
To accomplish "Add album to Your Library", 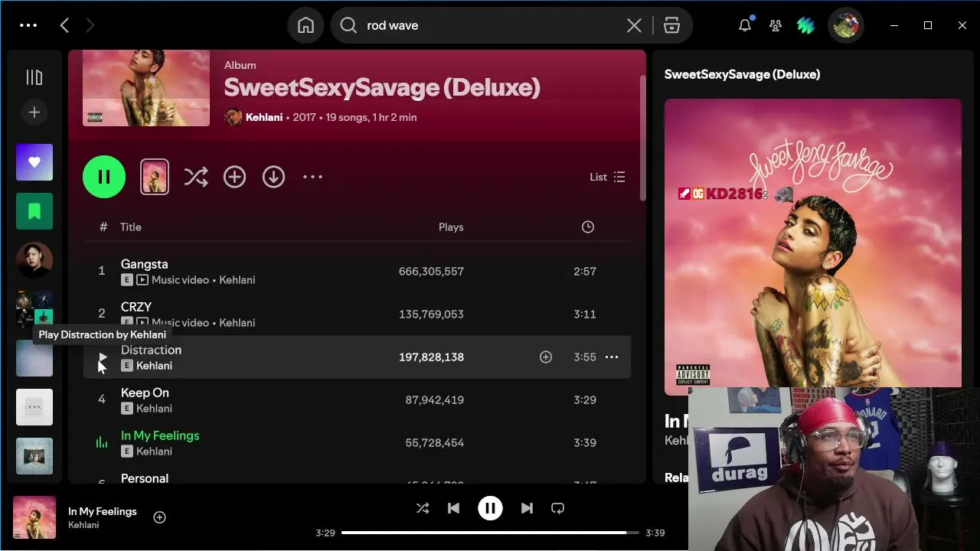I will [234, 177].
